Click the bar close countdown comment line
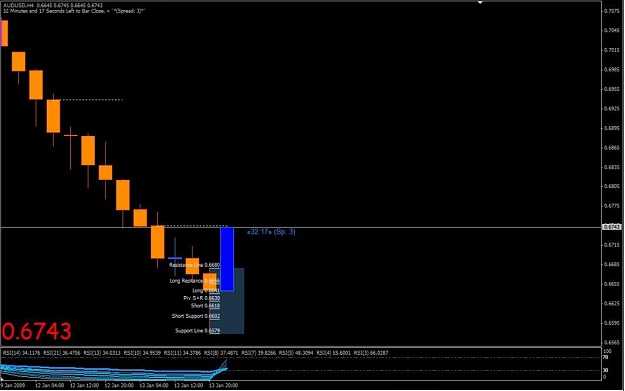The height and width of the screenshot is (391, 625). (74, 11)
